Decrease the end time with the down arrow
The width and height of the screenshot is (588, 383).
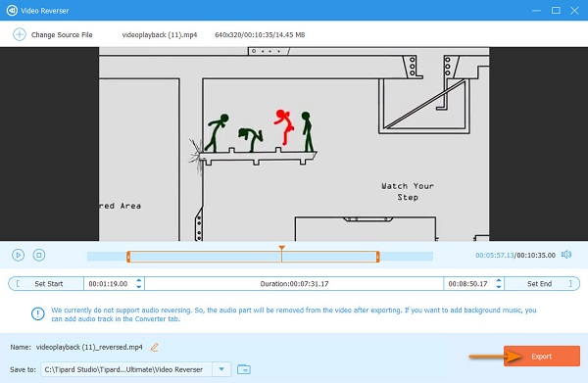[499, 287]
